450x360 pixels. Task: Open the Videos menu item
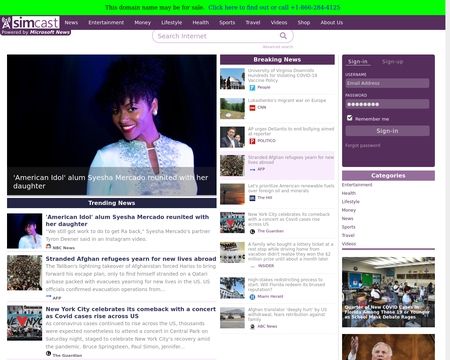coord(279,23)
